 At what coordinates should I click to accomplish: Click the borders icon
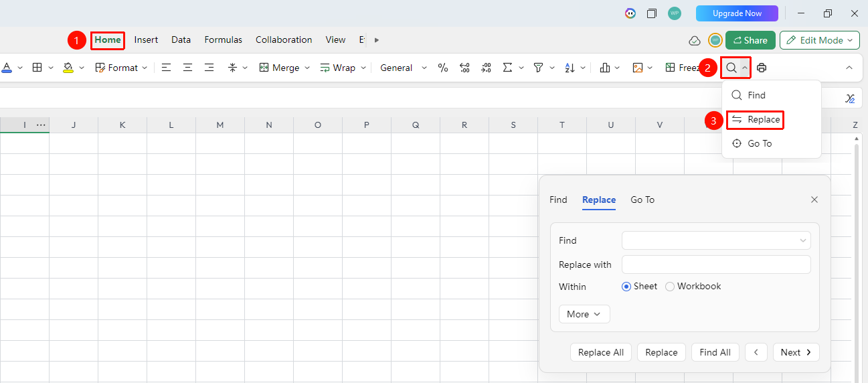pyautogui.click(x=37, y=68)
